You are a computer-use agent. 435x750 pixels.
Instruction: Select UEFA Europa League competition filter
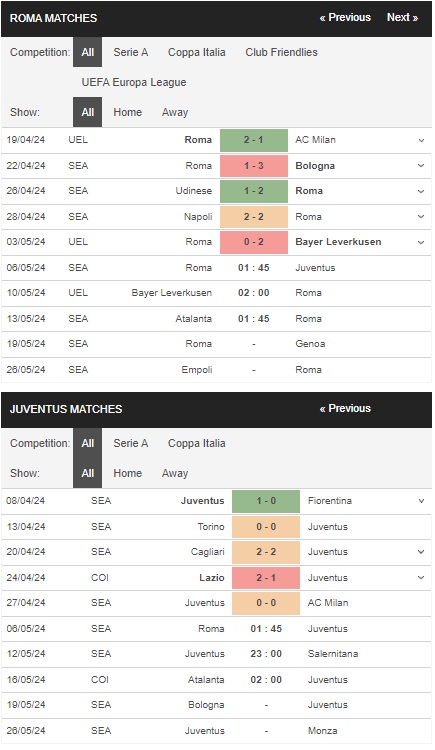[x=134, y=82]
